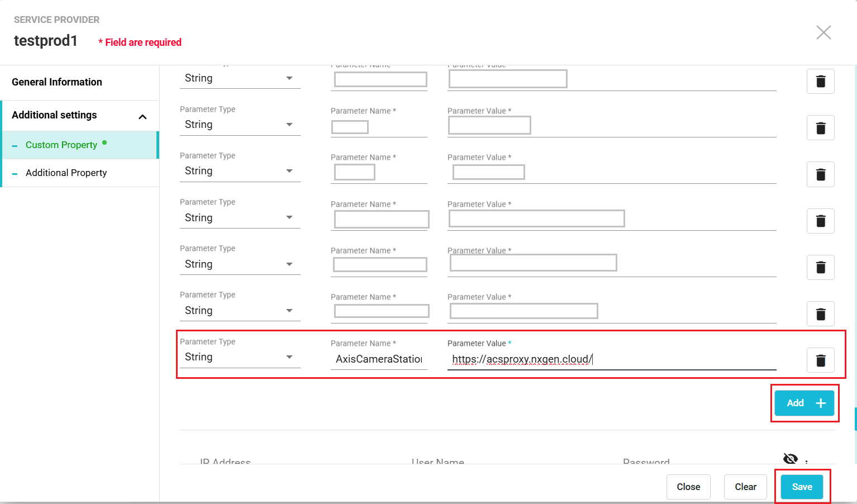The width and height of the screenshot is (857, 504).
Task: Delete the third parameter row
Action: click(820, 174)
